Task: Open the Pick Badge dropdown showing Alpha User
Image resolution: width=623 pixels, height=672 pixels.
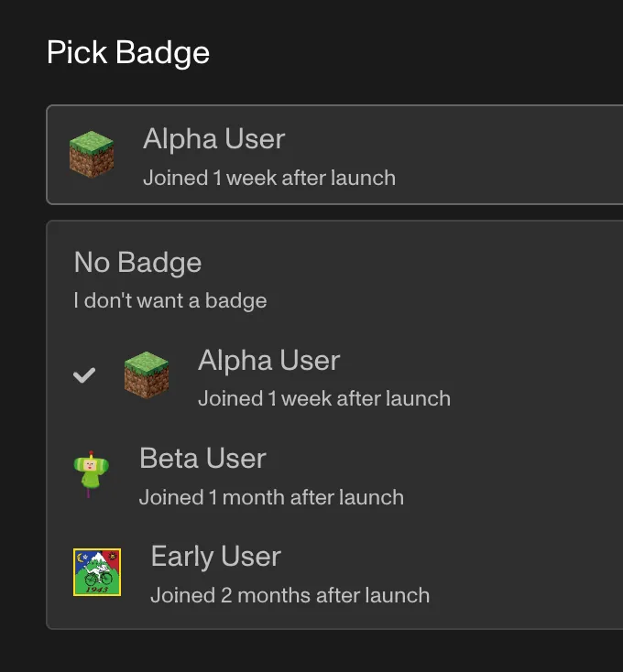Action: pos(334,155)
